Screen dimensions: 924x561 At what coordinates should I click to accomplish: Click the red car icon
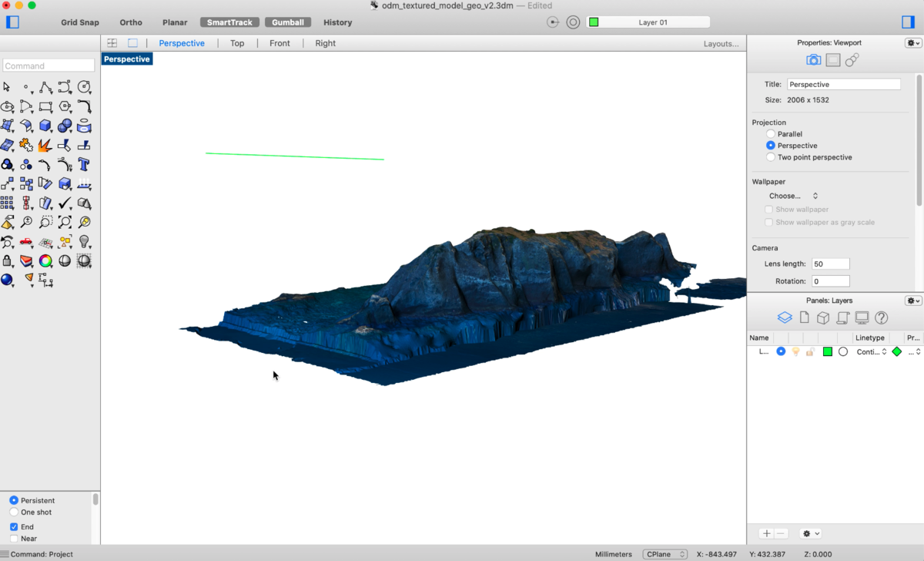[26, 242]
